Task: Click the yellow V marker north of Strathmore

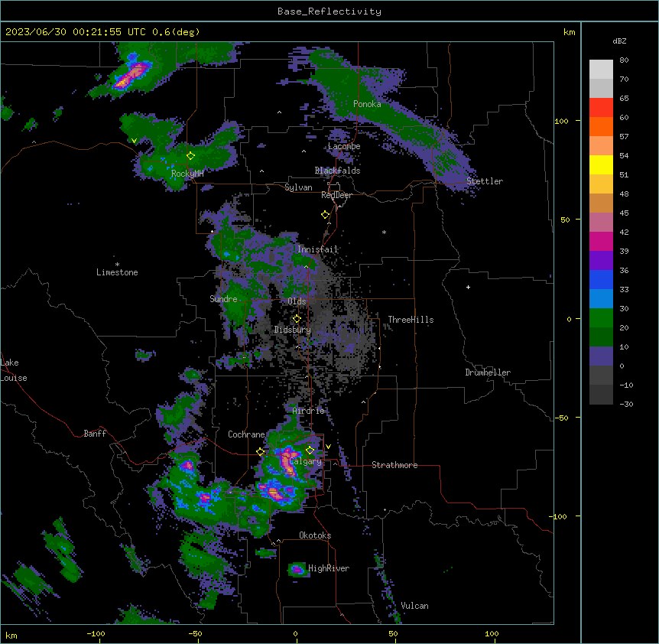Action: (328, 447)
